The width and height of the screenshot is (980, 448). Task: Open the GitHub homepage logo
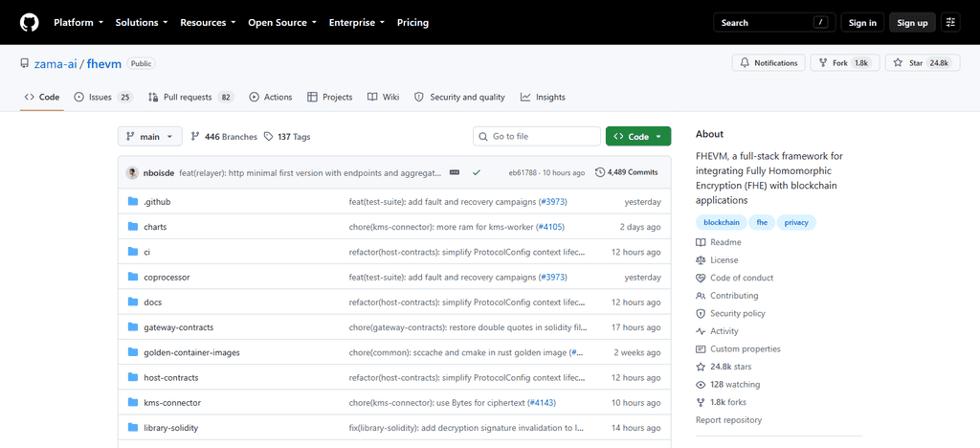(x=30, y=22)
